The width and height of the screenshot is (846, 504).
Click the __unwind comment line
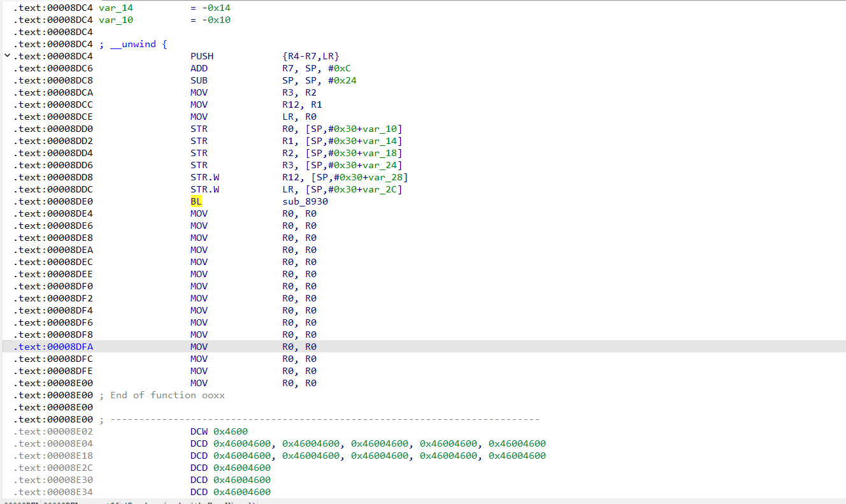[x=133, y=44]
